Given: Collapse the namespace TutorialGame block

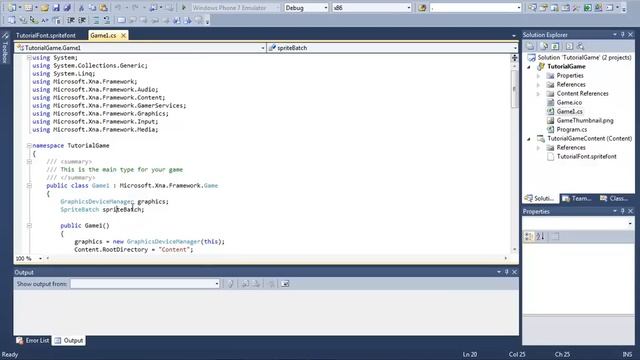Looking at the screenshot, I should 29,145.
